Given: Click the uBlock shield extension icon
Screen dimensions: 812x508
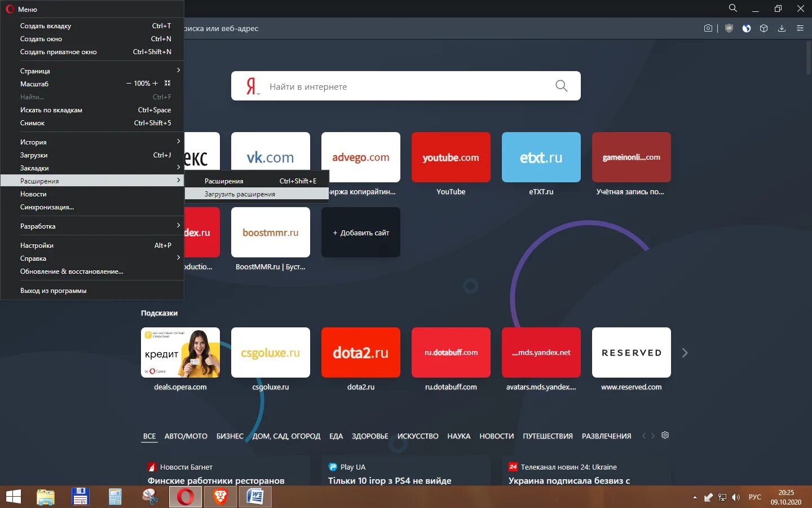Looking at the screenshot, I should 729,28.
